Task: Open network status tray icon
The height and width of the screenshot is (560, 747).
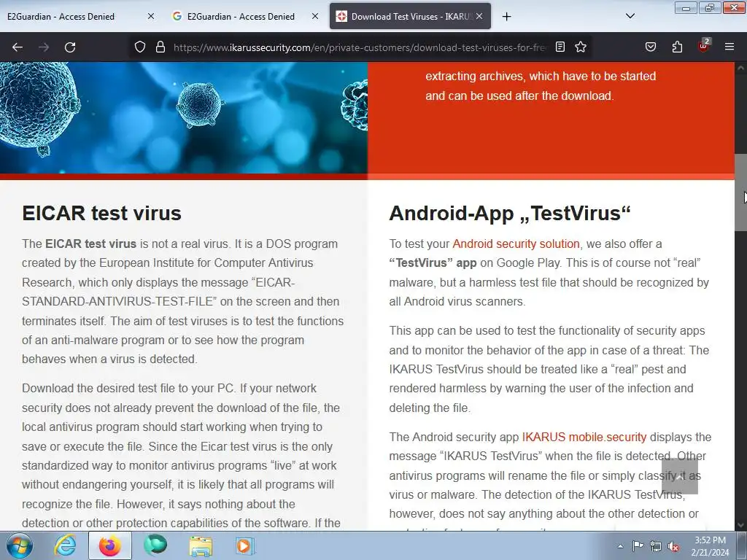Action: [x=656, y=545]
